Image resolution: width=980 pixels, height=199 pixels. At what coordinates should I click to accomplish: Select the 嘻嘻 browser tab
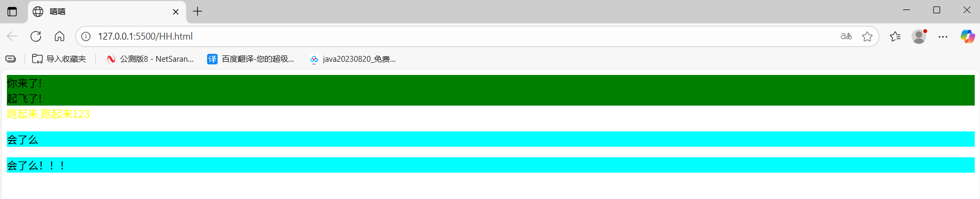tap(106, 12)
